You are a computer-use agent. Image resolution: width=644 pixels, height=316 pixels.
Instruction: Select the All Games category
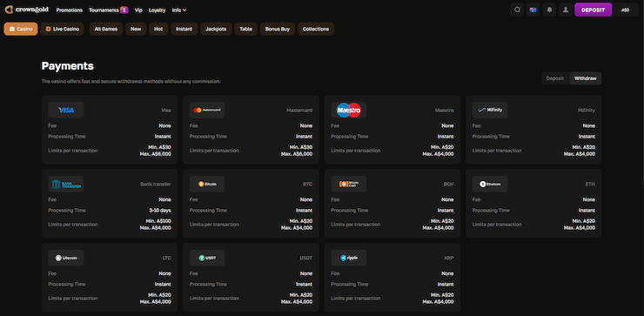pyautogui.click(x=106, y=30)
